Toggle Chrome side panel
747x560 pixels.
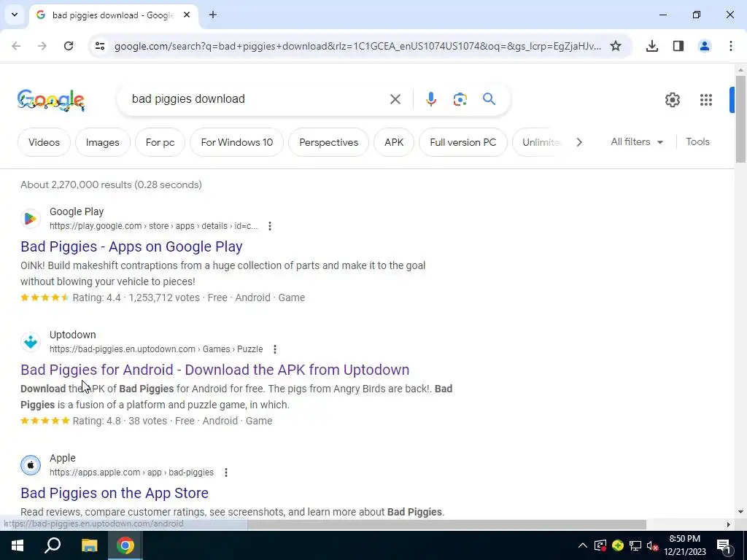pos(678,46)
